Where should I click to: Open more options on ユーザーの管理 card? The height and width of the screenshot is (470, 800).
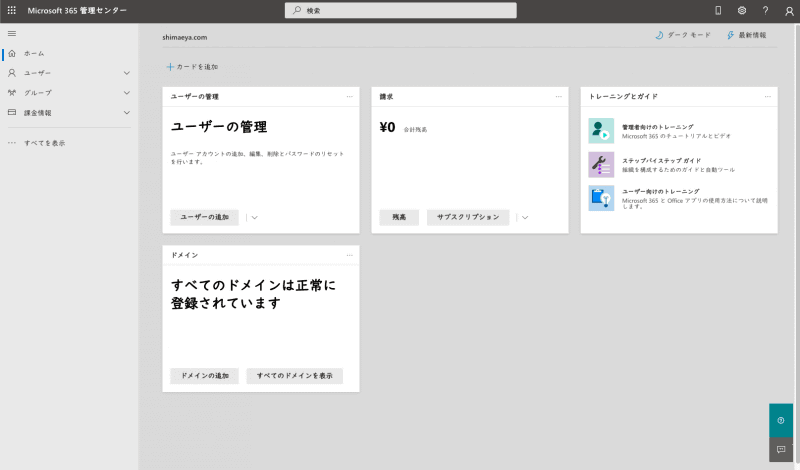[349, 96]
